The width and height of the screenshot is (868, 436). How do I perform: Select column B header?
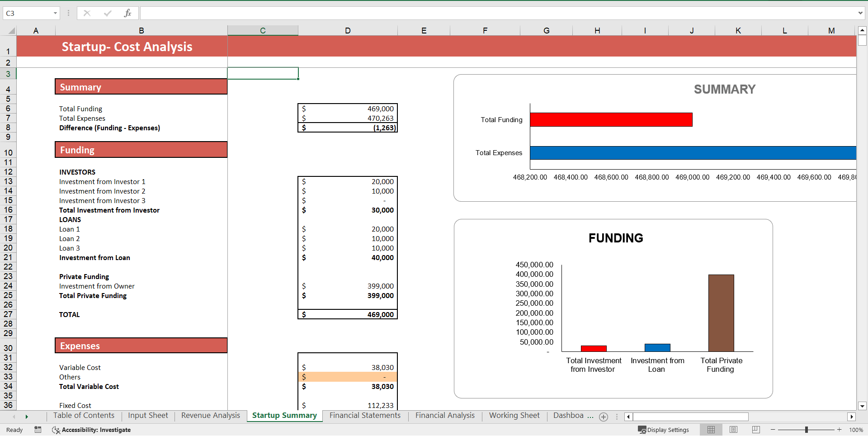pyautogui.click(x=142, y=31)
